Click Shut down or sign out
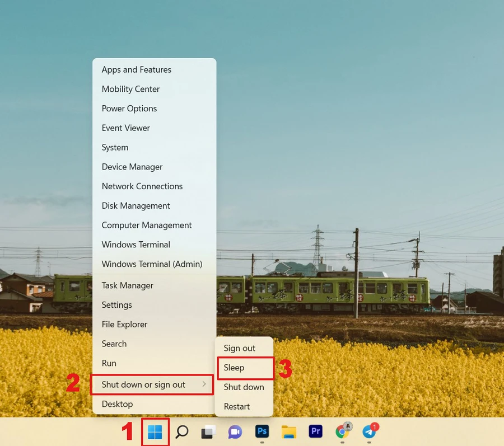504x446 pixels. click(x=152, y=384)
